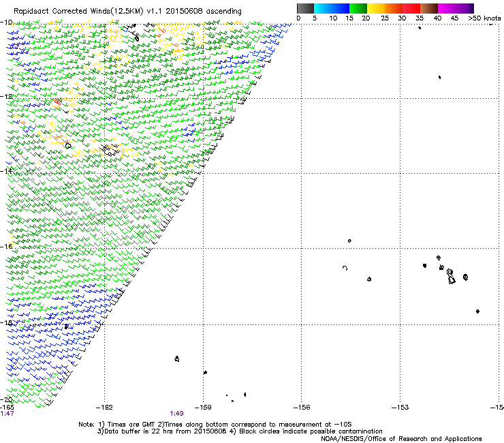Click the legend label '25'

(385, 18)
